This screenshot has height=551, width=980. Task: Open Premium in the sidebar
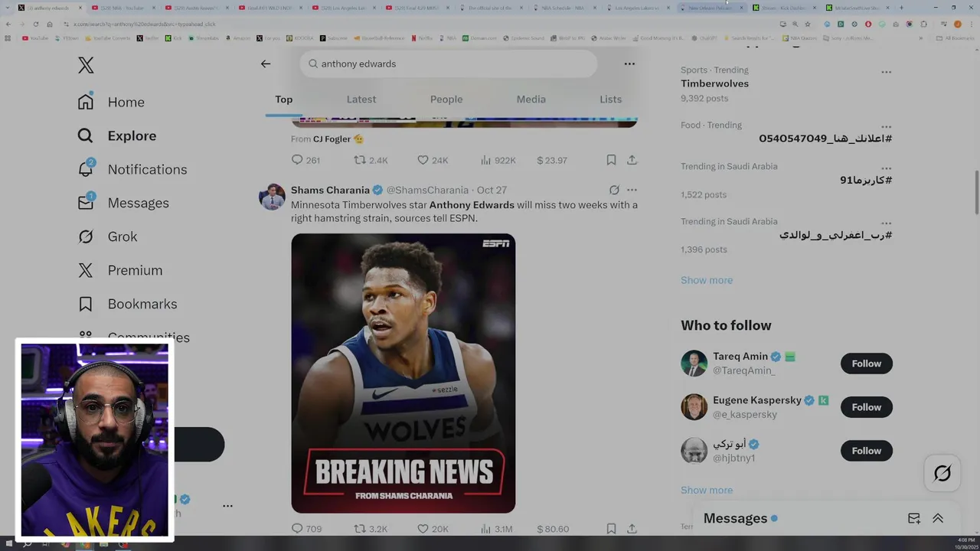click(x=119, y=270)
